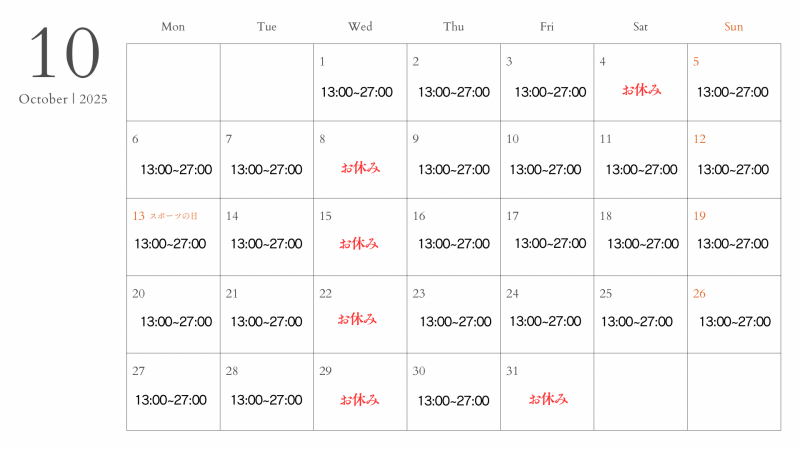Screen dimensions: 800x450
Task: Select the October 8 holiday cell text
Action: click(361, 168)
